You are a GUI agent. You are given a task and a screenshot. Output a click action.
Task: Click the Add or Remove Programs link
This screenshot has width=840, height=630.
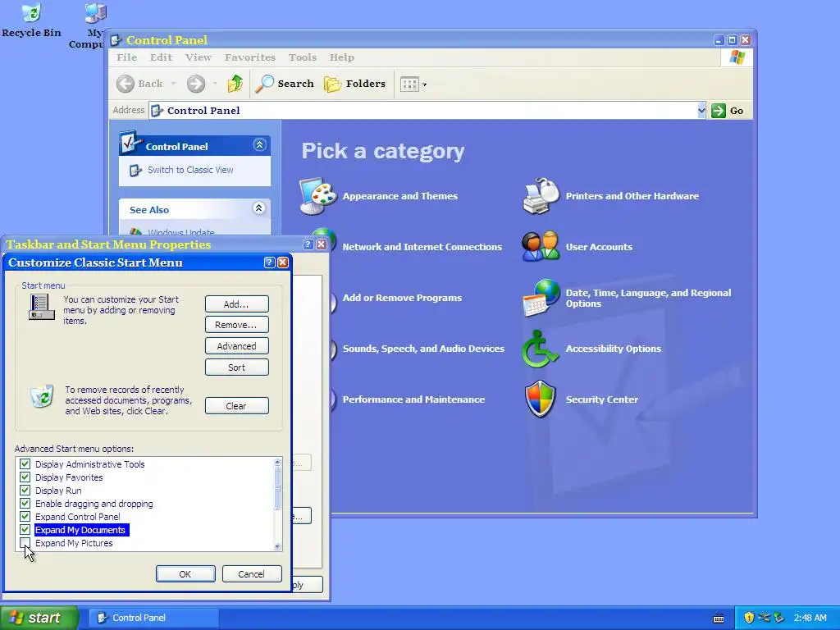(x=402, y=298)
